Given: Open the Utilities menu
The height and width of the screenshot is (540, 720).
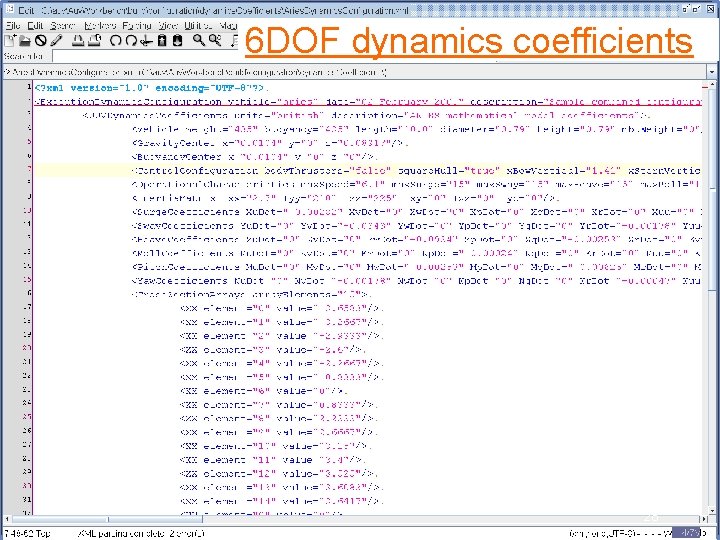Looking at the screenshot, I should [x=198, y=26].
